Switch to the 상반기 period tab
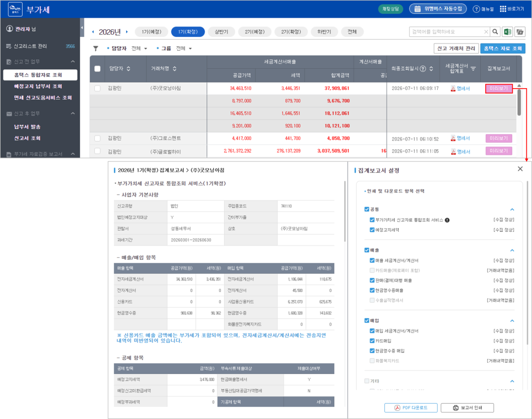The image size is (532, 419). click(x=221, y=32)
